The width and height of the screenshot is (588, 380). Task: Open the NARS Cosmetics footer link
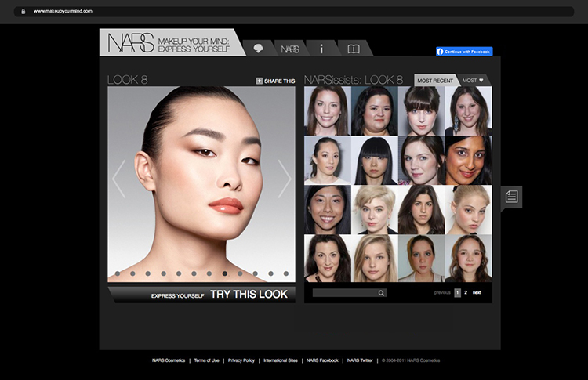(x=169, y=360)
